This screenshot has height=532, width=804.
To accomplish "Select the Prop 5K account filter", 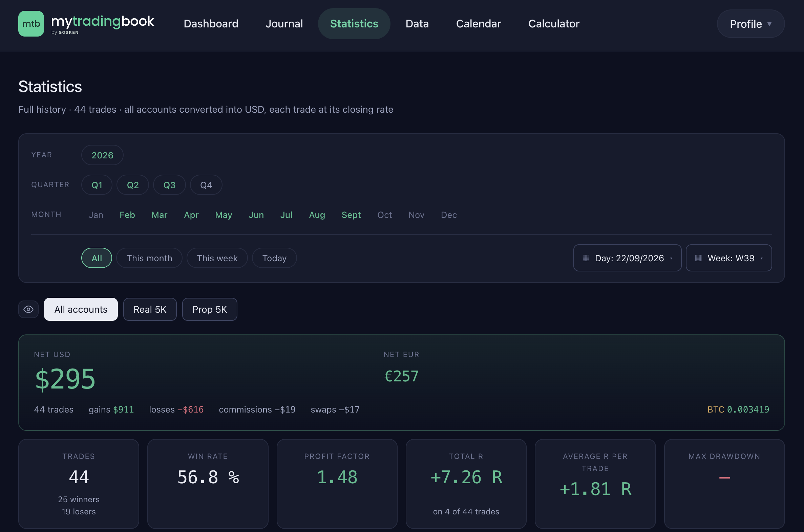I will [210, 309].
